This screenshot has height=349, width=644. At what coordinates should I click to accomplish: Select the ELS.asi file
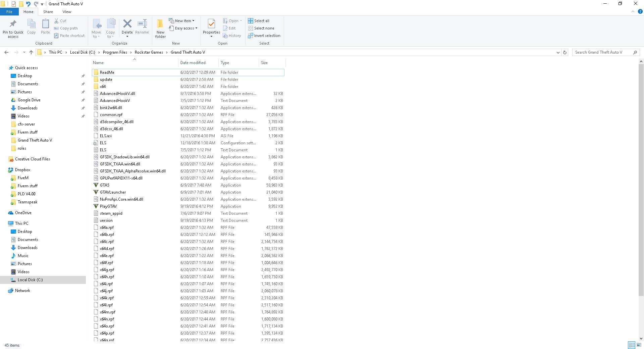pyautogui.click(x=188, y=136)
